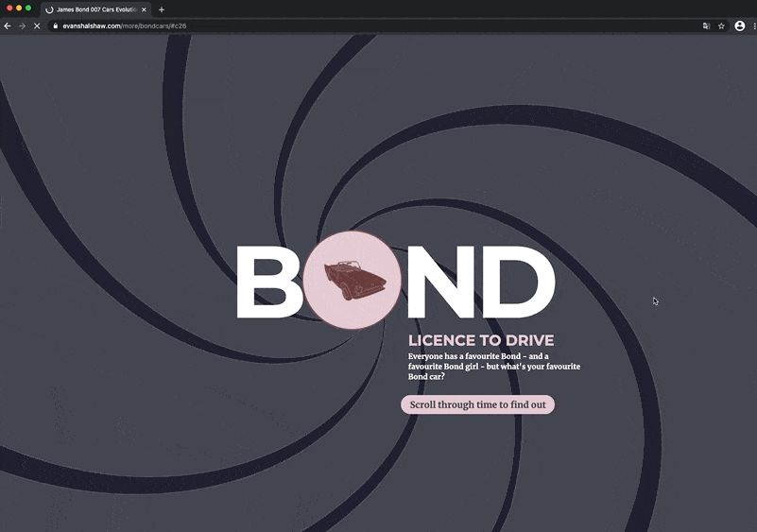This screenshot has width=757, height=532.
Task: Bookmark this page with the star
Action: tap(721, 26)
